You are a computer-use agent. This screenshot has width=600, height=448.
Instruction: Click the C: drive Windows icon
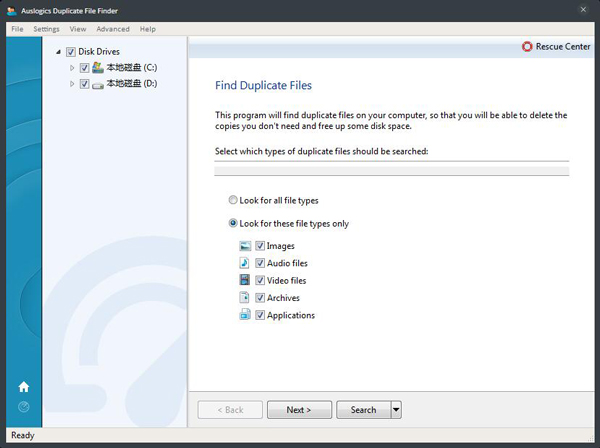98,68
